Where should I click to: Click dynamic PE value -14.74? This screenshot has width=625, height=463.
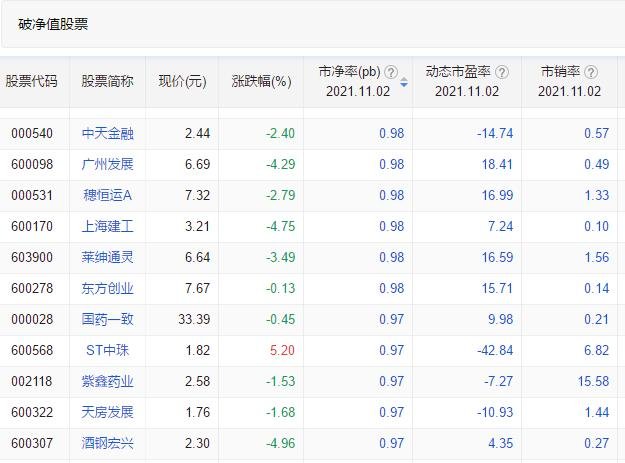[x=495, y=133]
